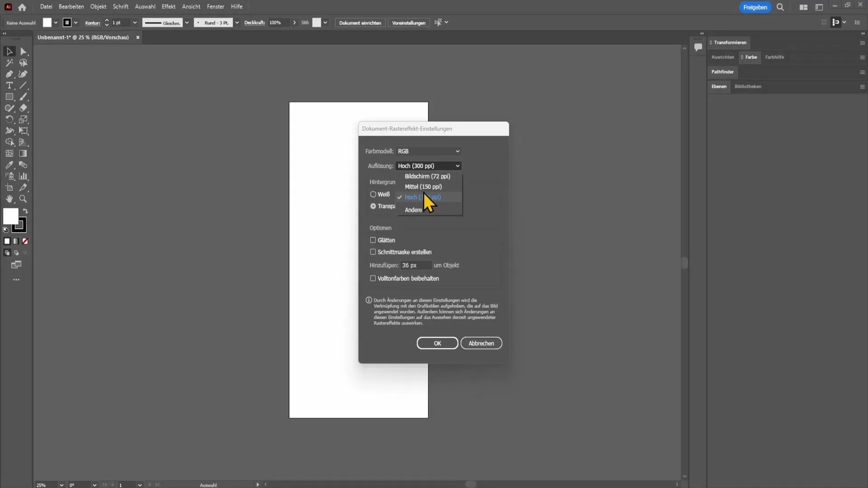Screen dimensions: 868x488
Task: Select the Selection tool arrow
Action: pos(9,52)
